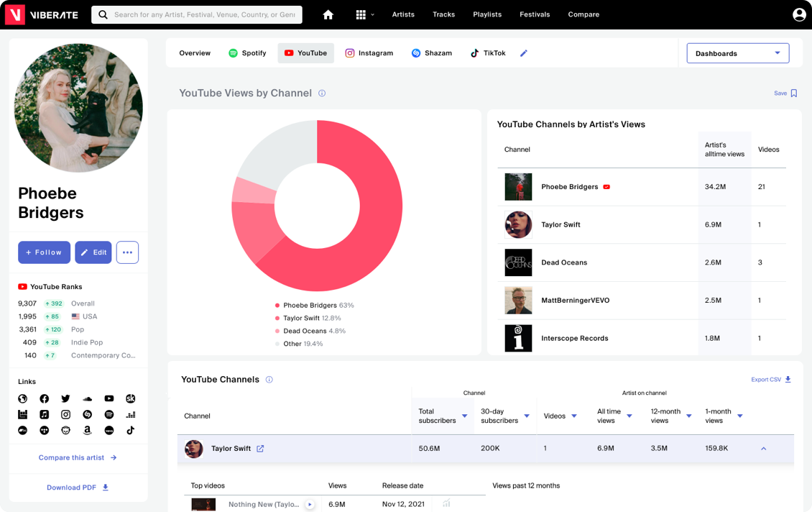Open the user account avatar icon

(x=799, y=14)
